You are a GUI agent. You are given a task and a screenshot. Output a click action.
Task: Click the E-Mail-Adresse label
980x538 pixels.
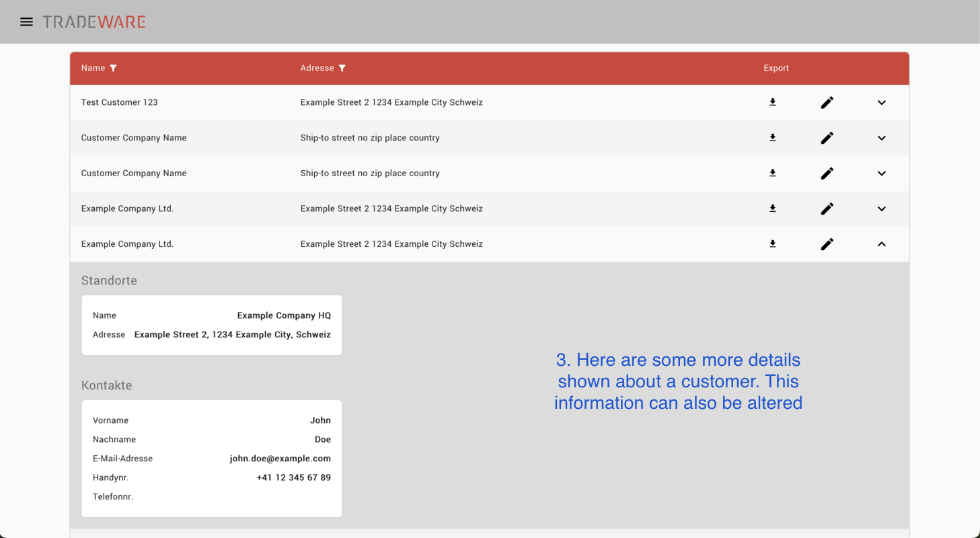[122, 459]
